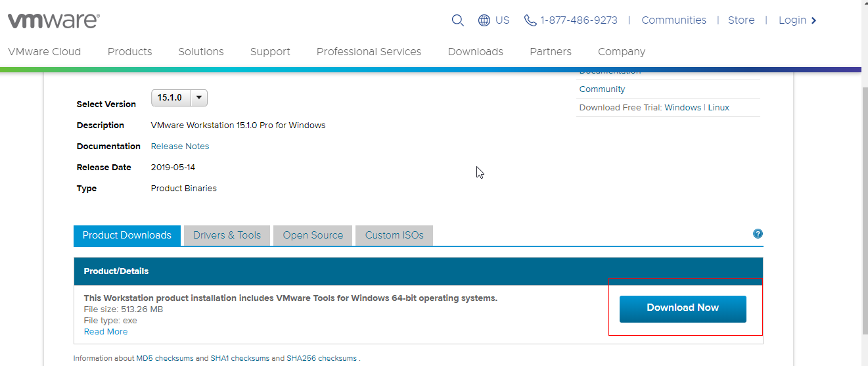Click the Linux free trial link
868x366 pixels.
pos(719,107)
